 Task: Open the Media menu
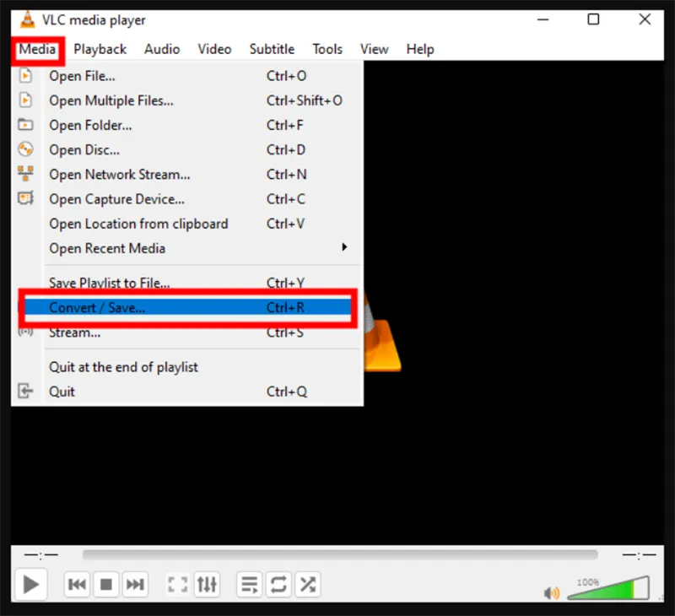pyautogui.click(x=37, y=49)
